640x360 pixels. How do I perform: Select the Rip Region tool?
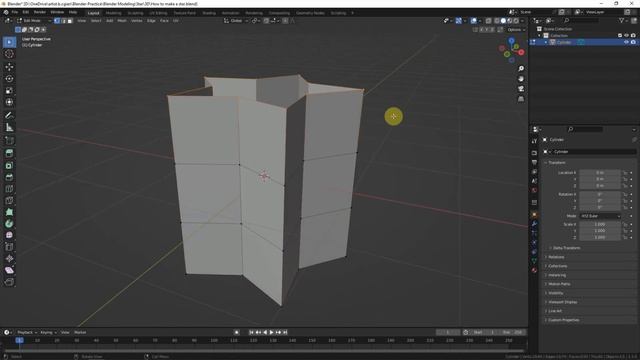9,282
